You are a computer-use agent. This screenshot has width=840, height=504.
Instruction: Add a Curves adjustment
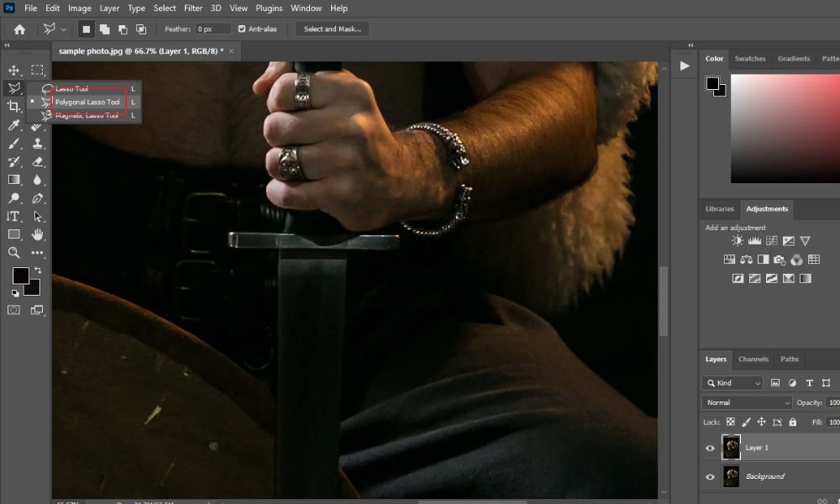771,241
